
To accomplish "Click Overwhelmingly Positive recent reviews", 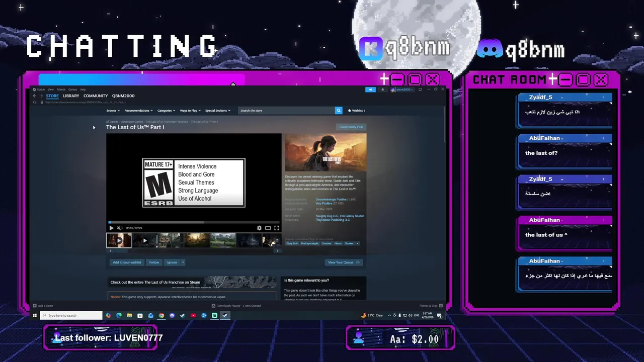I will (x=331, y=200).
